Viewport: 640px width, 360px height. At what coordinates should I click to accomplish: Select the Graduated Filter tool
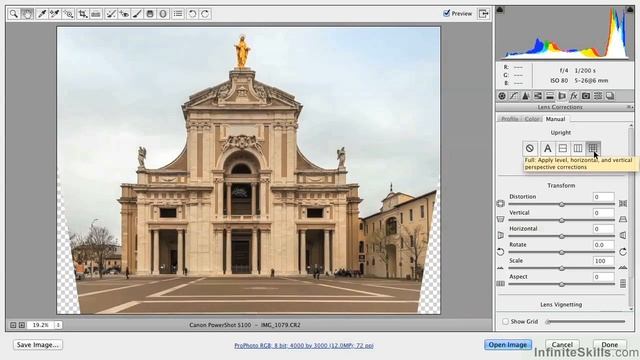point(150,14)
